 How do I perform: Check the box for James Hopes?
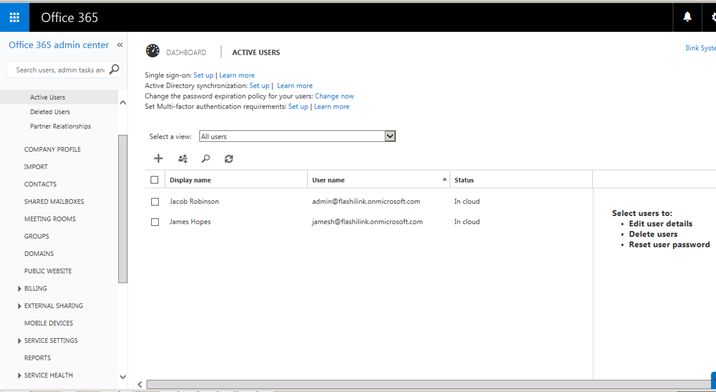(x=155, y=222)
